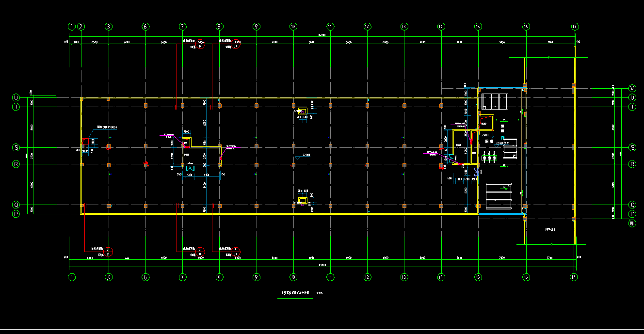
Task: Select grid bubble 16 on bottom axis
Action: 525,277
